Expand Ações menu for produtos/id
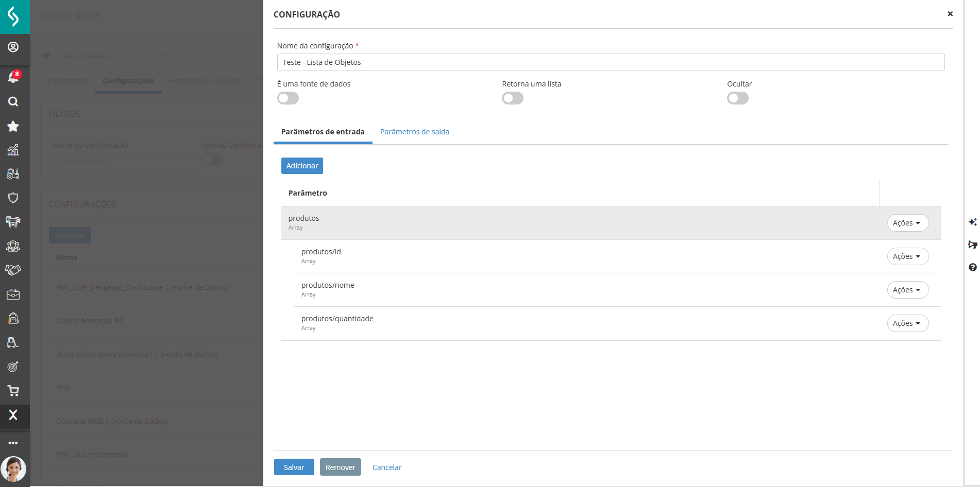This screenshot has height=487, width=980. click(x=907, y=256)
